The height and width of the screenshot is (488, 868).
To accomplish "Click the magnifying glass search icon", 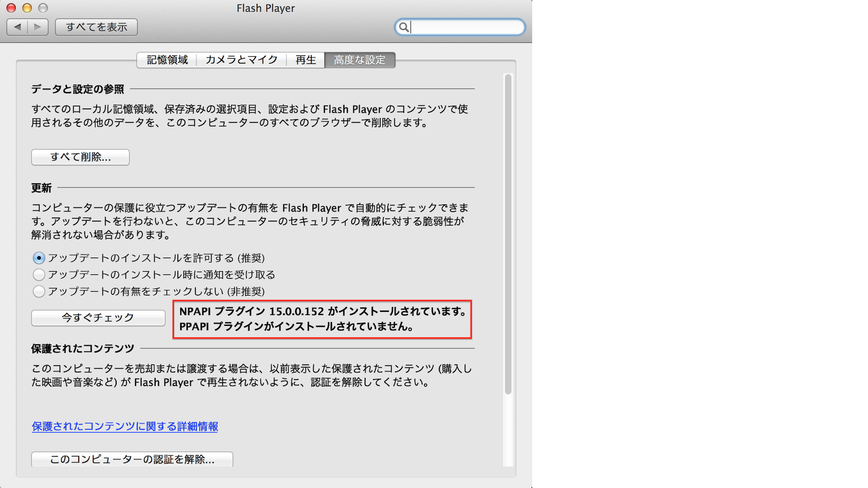I will click(x=404, y=27).
